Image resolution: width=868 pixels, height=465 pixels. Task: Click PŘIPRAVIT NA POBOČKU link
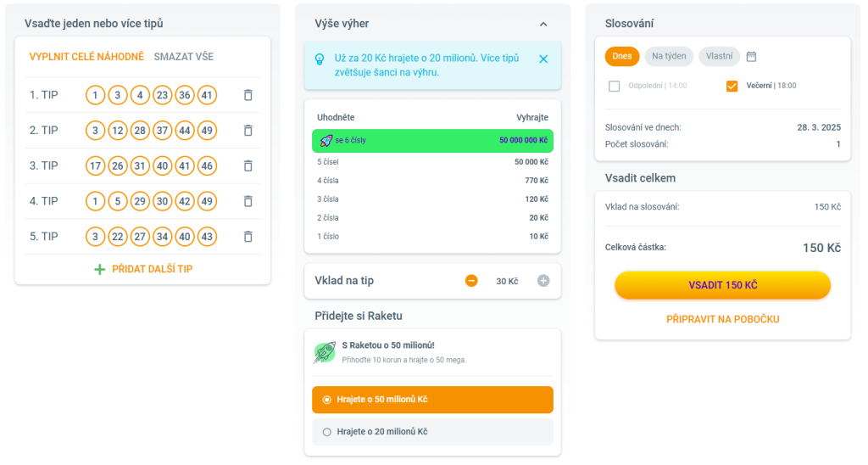[x=722, y=320]
